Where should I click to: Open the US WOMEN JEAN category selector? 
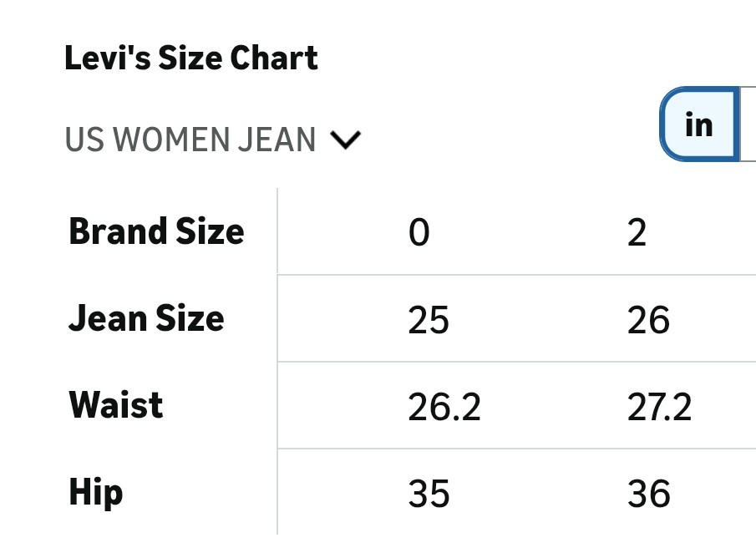click(190, 140)
